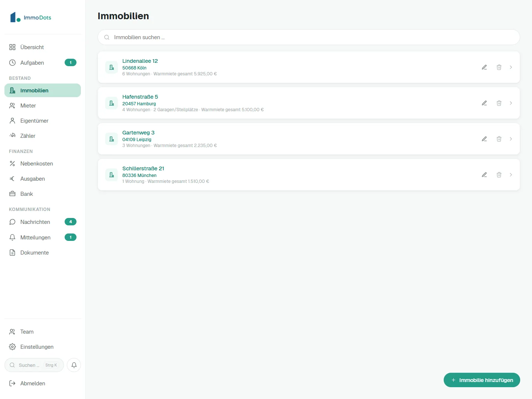Open Gartenweg 3 details chevron
The height and width of the screenshot is (399, 532).
coord(511,139)
